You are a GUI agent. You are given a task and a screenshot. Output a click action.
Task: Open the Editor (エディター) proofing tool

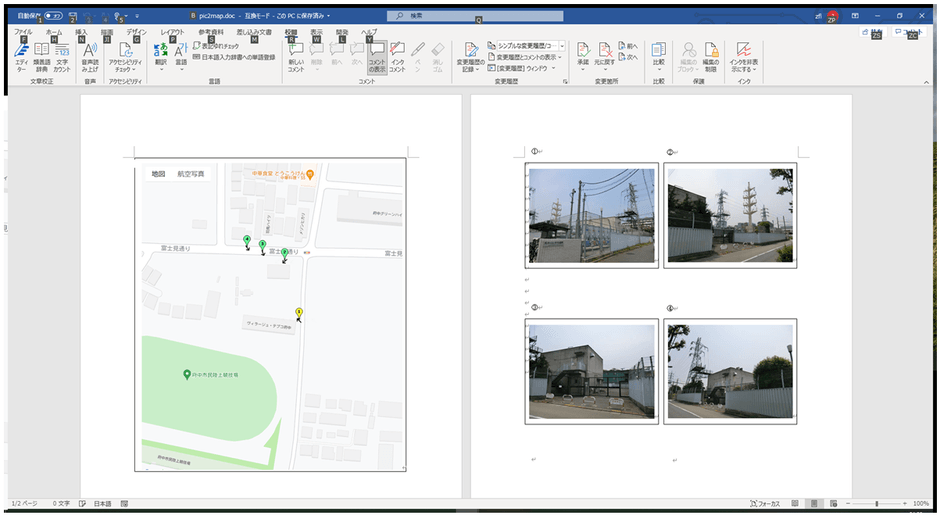(x=21, y=56)
